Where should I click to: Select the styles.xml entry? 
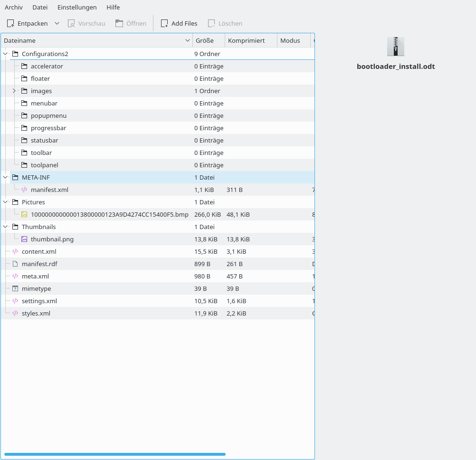[36, 313]
